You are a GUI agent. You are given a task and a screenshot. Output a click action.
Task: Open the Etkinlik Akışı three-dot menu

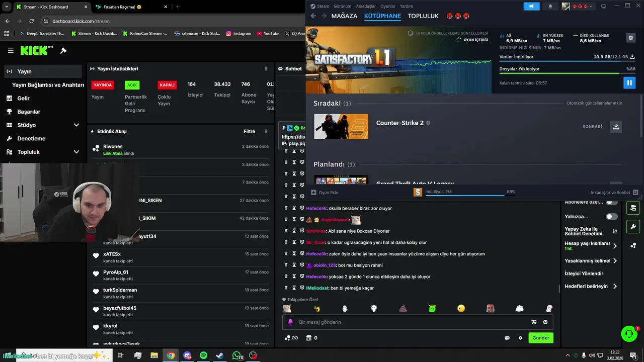[x=266, y=132]
